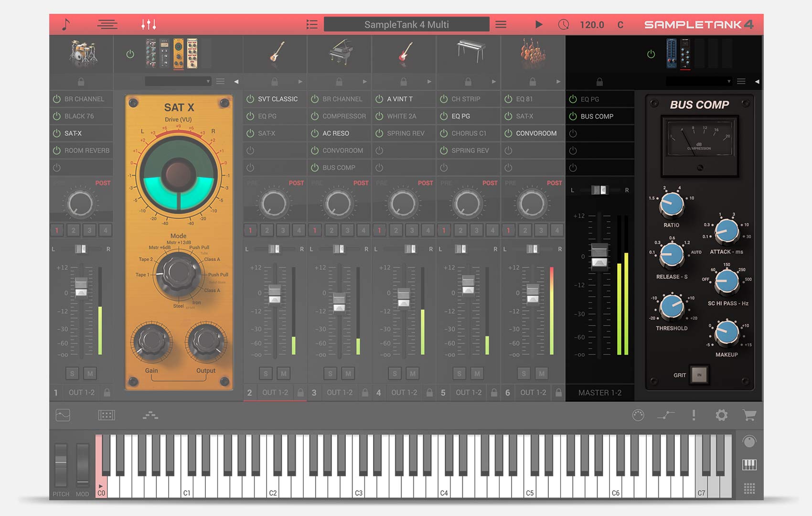812x516 pixels.
Task: Disable the ROOM REVERB effect on channel 1
Action: pyautogui.click(x=57, y=150)
